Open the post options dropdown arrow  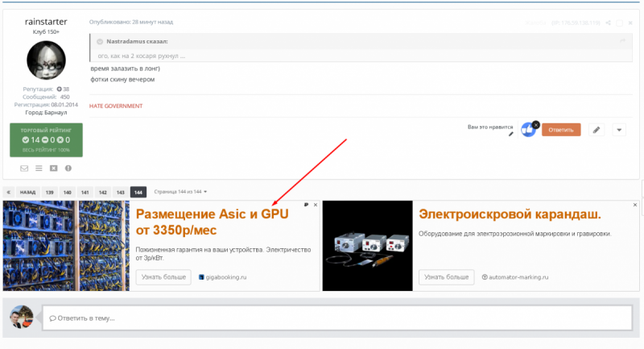click(619, 130)
